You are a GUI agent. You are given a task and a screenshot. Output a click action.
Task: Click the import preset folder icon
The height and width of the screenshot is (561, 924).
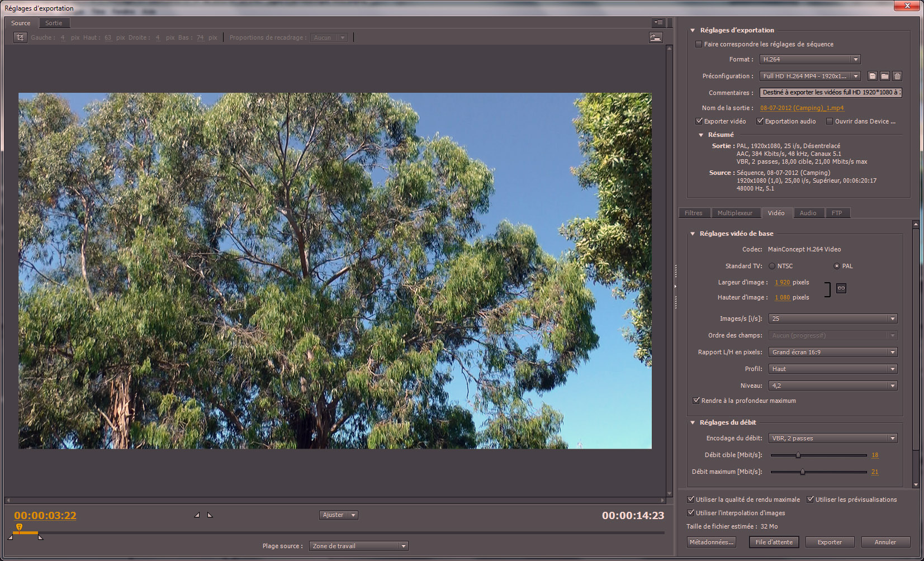[885, 76]
